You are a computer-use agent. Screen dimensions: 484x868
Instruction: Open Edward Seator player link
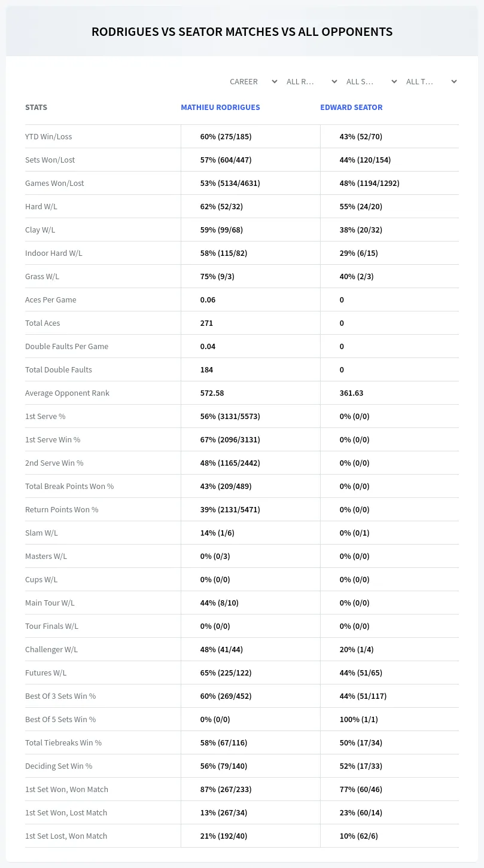(351, 108)
